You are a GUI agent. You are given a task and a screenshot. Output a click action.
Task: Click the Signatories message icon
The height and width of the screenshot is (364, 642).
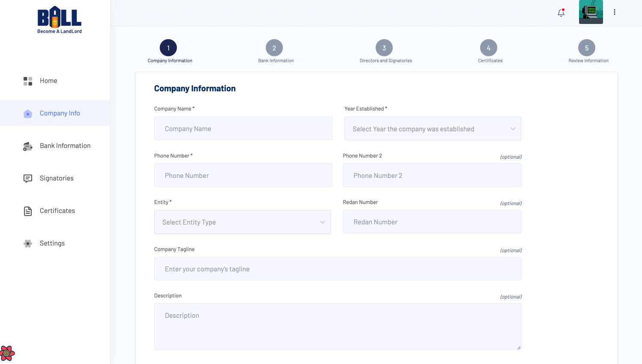(x=28, y=178)
